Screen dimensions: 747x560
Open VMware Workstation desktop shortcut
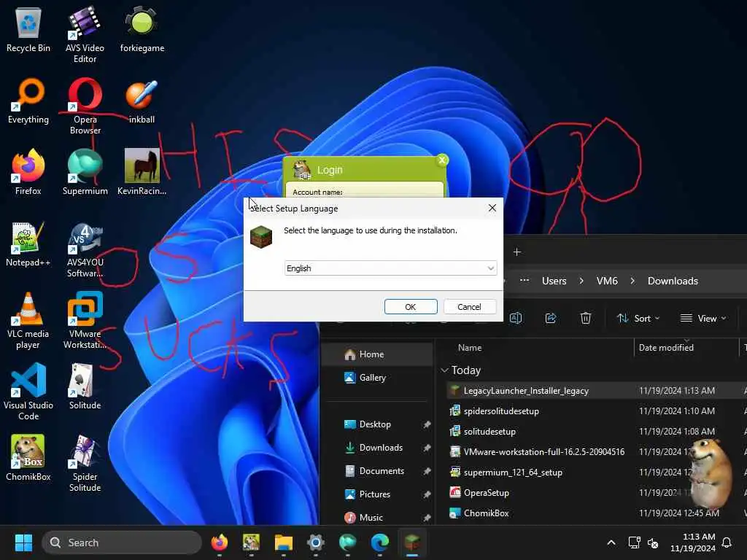pyautogui.click(x=85, y=321)
